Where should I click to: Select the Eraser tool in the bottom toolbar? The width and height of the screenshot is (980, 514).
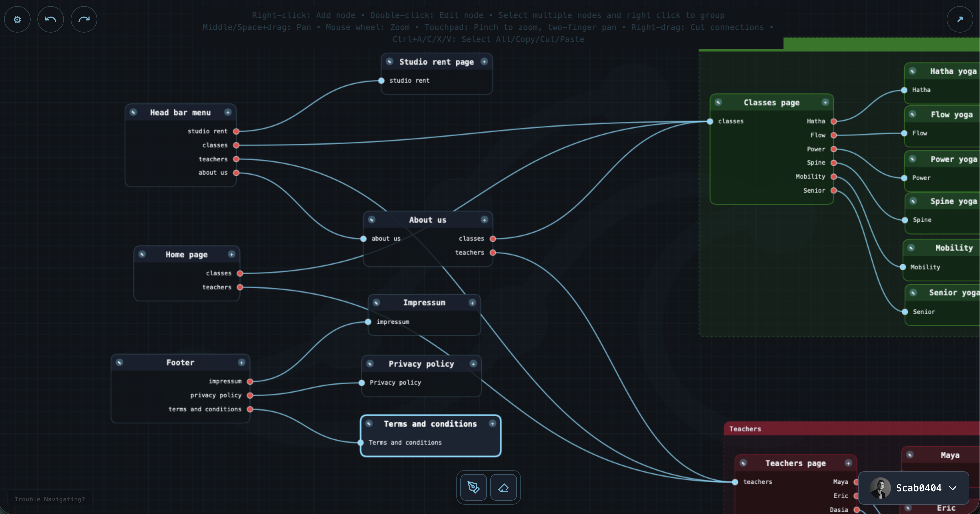click(504, 487)
